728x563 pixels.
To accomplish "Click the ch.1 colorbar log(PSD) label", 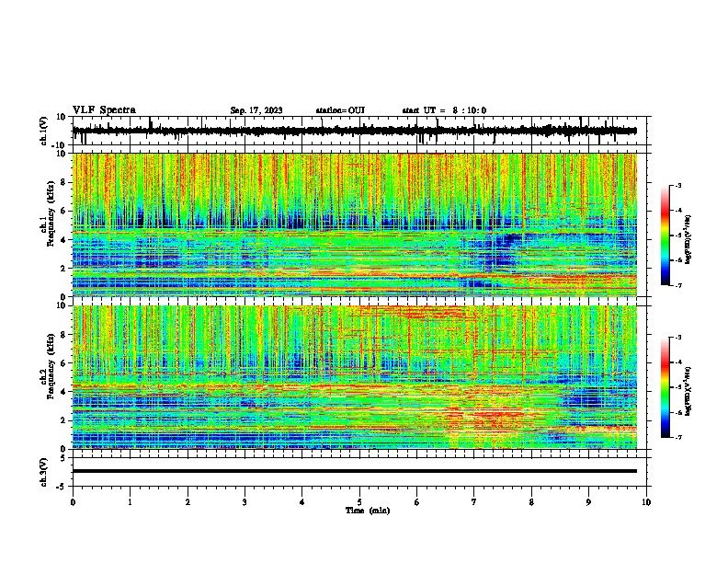I will [688, 239].
